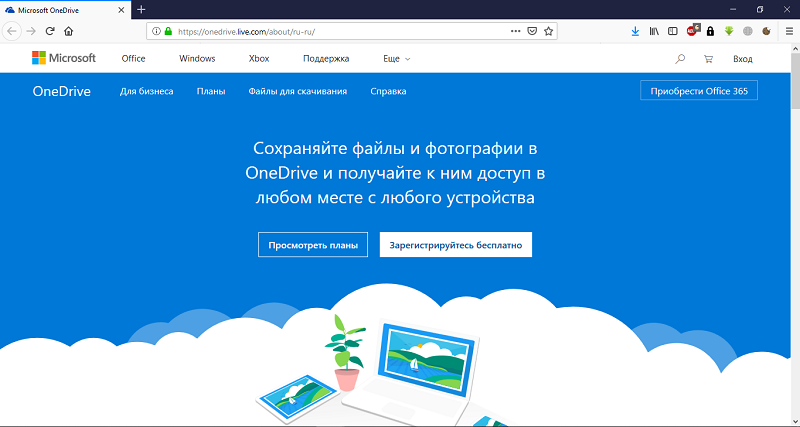This screenshot has height=427, width=800.
Task: Open the shopping cart icon
Action: (708, 59)
